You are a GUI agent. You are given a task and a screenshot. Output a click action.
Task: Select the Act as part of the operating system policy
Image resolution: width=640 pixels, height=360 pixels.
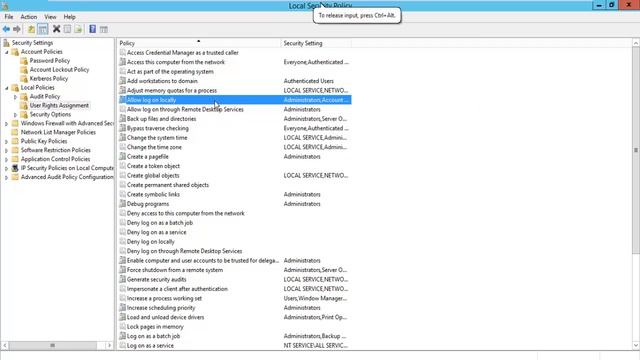(170, 71)
